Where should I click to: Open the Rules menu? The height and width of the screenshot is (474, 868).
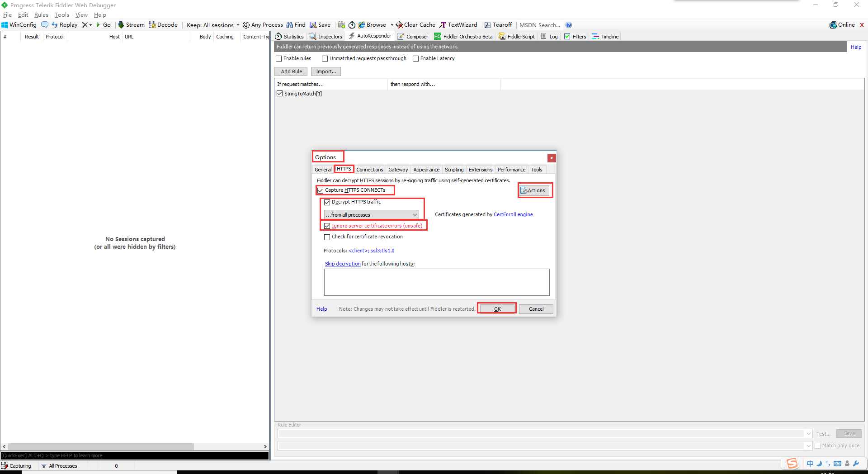[x=41, y=15]
